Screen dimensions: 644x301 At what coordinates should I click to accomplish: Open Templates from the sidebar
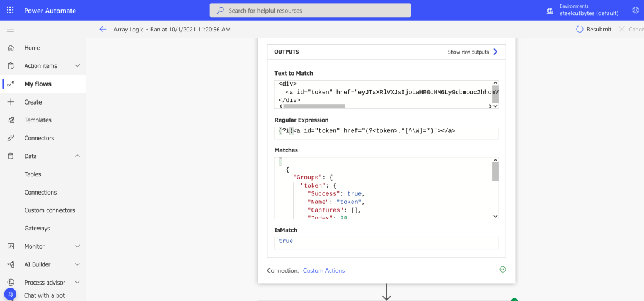pos(38,120)
